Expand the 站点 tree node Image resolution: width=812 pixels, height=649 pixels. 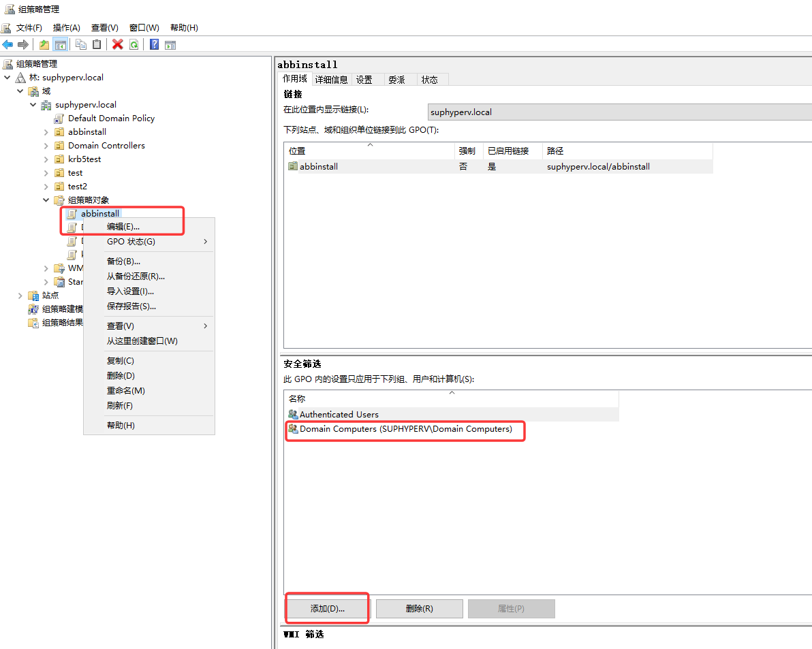coord(20,296)
